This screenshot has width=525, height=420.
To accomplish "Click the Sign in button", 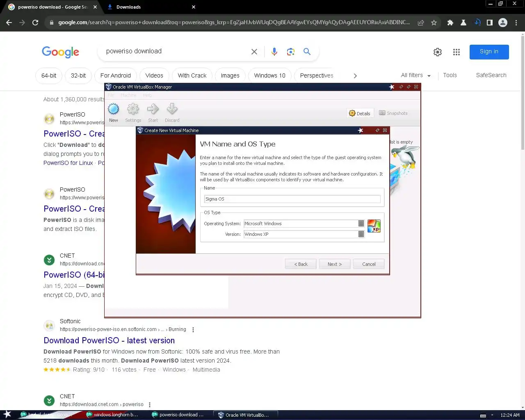I will [x=489, y=52].
